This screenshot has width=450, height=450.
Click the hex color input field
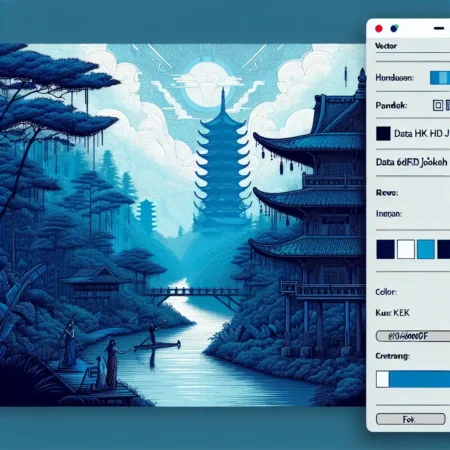[413, 336]
